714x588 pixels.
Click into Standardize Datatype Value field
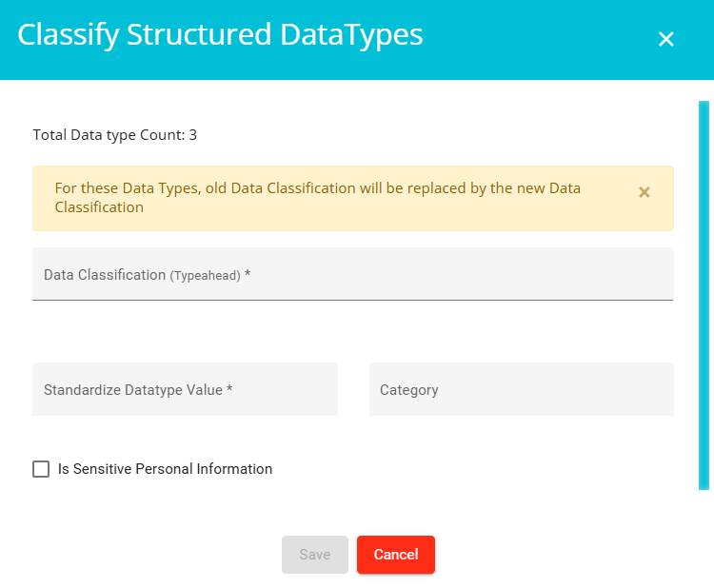pos(185,389)
